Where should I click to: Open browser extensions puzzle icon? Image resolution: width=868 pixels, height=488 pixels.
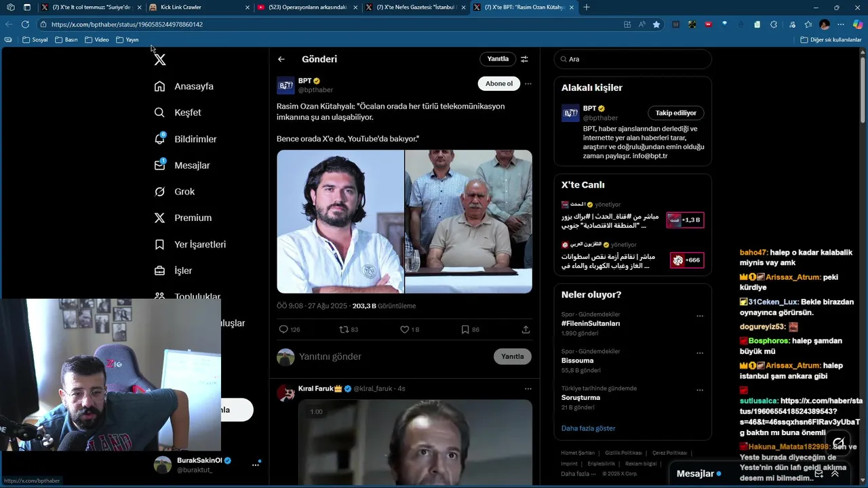(x=774, y=24)
